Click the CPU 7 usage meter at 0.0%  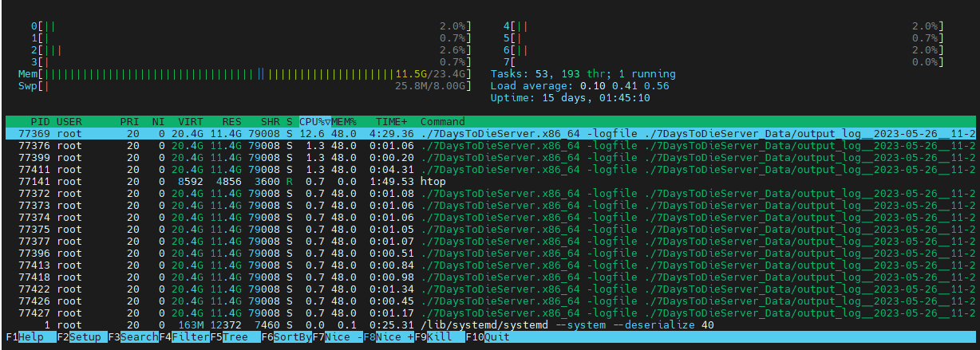(x=723, y=61)
